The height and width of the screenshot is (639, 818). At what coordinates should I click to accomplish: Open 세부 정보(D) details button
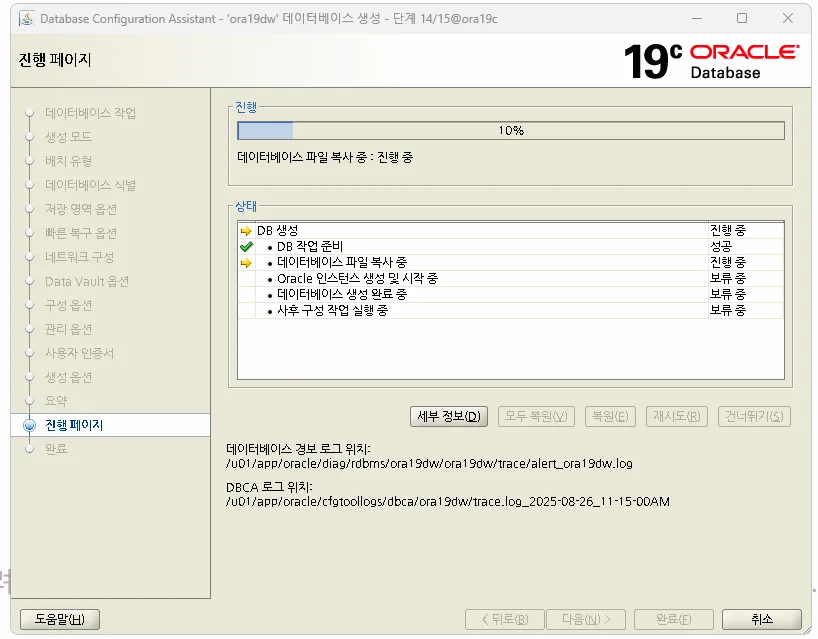pos(449,416)
